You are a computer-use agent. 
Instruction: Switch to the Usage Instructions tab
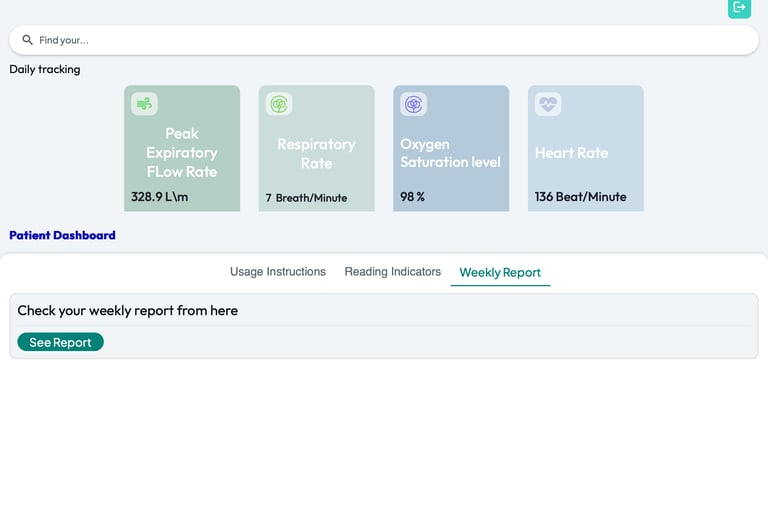click(x=278, y=272)
